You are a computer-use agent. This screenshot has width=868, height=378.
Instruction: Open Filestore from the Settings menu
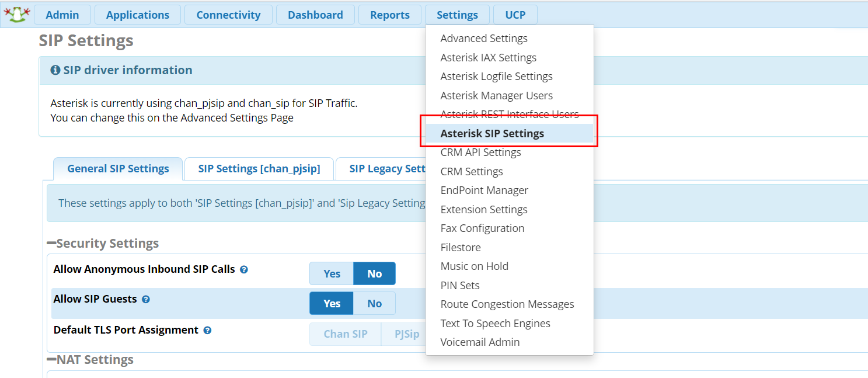click(509, 248)
